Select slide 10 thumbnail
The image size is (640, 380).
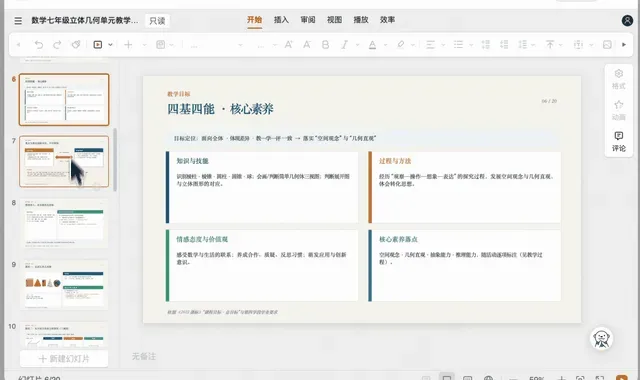pos(64,335)
